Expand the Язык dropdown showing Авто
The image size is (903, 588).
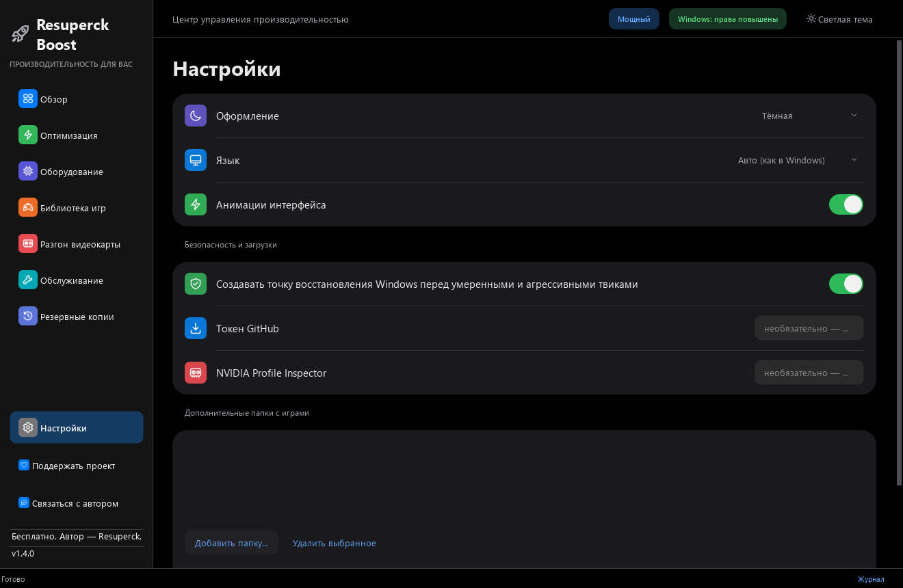pyautogui.click(x=798, y=160)
